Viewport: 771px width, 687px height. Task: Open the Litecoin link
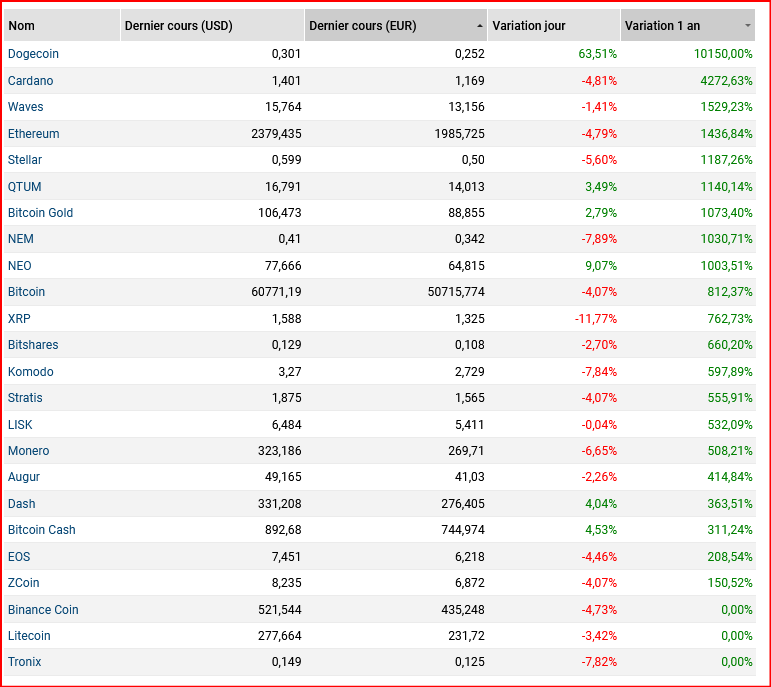(x=29, y=636)
